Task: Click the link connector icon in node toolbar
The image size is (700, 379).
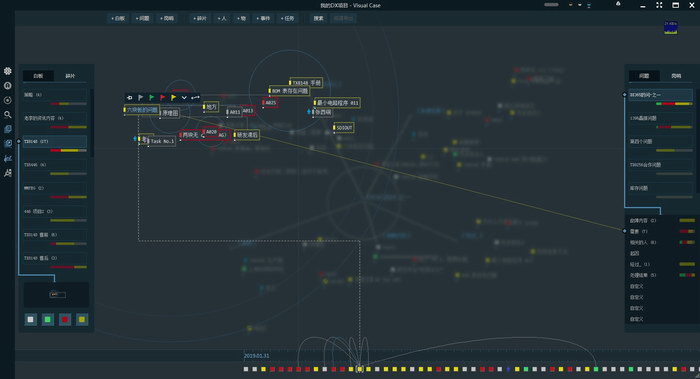Action: pos(195,97)
